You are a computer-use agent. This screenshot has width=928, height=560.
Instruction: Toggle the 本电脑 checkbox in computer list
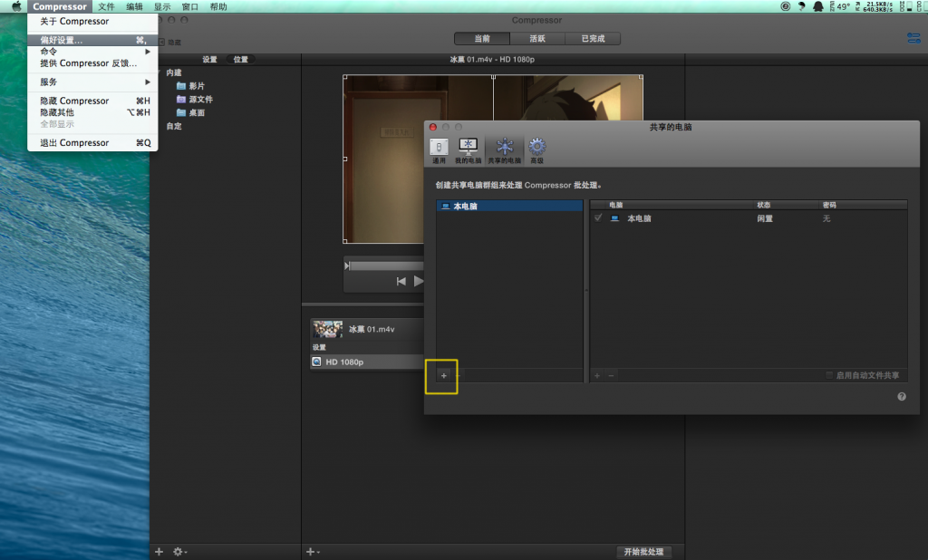pos(597,218)
